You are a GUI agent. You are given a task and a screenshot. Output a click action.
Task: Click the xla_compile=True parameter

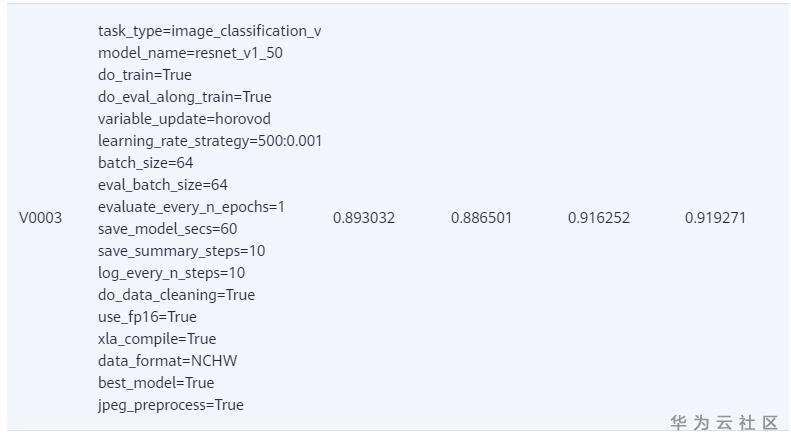(x=157, y=339)
